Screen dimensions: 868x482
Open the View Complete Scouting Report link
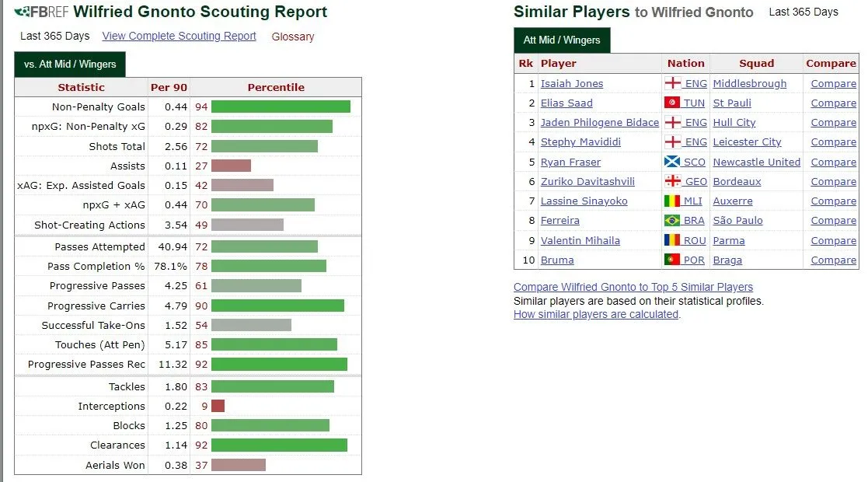pos(179,36)
